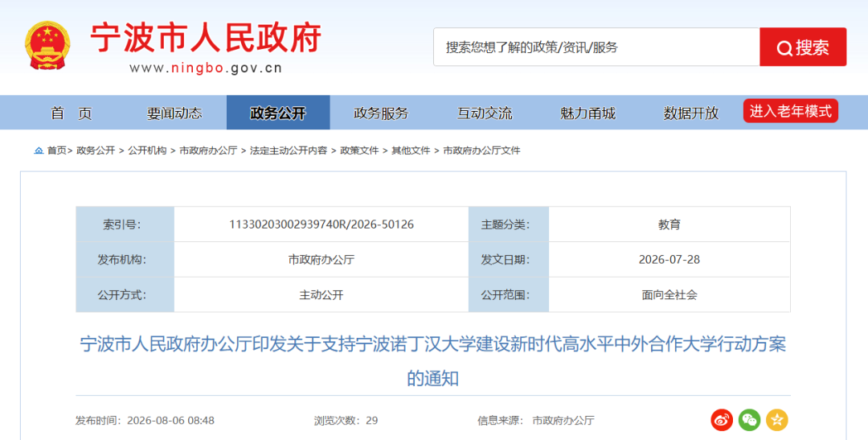Click the 公开范围 label cell

coord(508,295)
